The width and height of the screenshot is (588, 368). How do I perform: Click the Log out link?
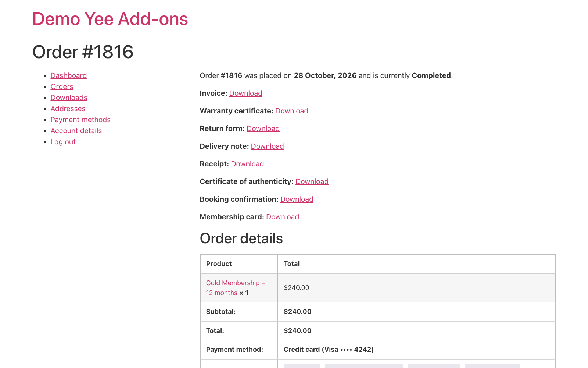pyautogui.click(x=63, y=142)
